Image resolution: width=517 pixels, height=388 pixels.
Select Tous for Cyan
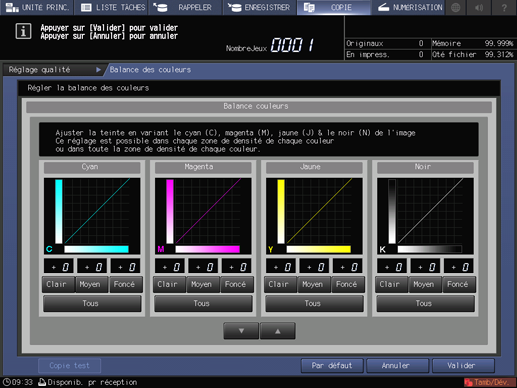click(x=92, y=303)
